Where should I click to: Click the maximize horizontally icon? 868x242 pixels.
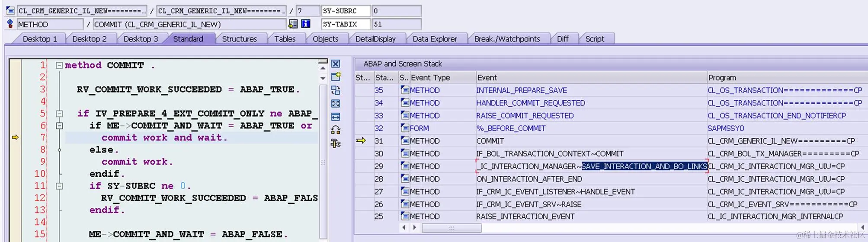(x=335, y=117)
